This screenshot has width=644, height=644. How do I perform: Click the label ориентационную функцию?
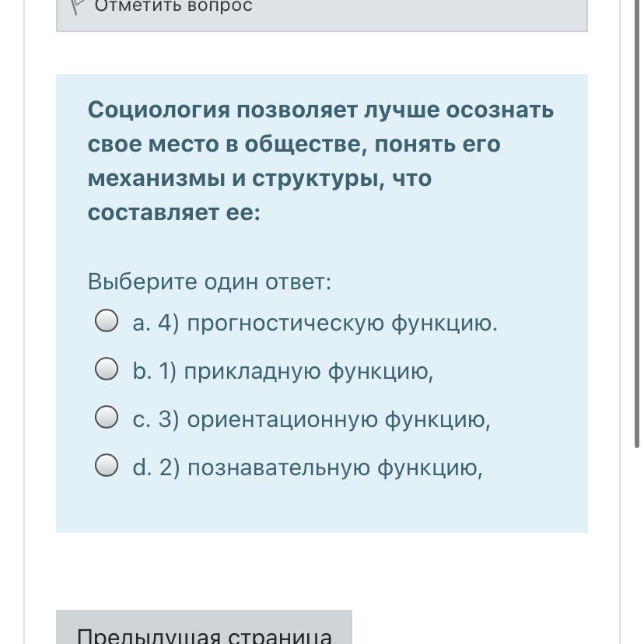pos(339,420)
